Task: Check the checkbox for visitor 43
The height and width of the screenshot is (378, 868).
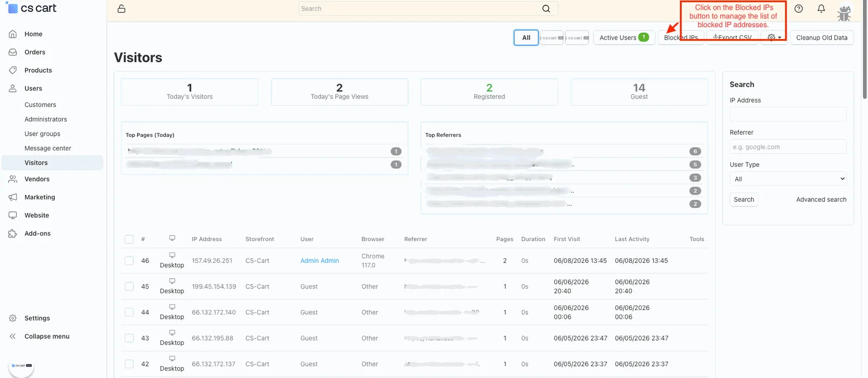Action: coord(129,338)
